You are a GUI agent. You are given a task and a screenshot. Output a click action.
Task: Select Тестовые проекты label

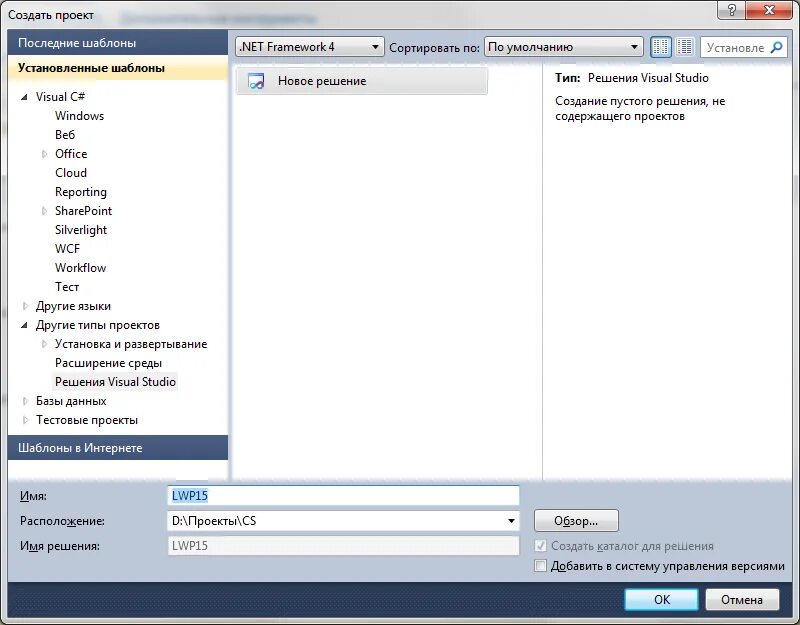point(87,420)
